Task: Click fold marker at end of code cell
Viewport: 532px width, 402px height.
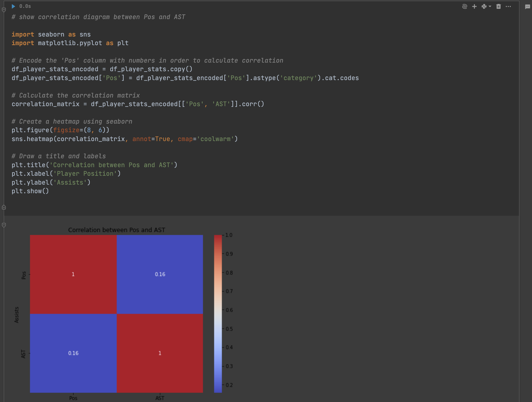Action: coord(4,207)
